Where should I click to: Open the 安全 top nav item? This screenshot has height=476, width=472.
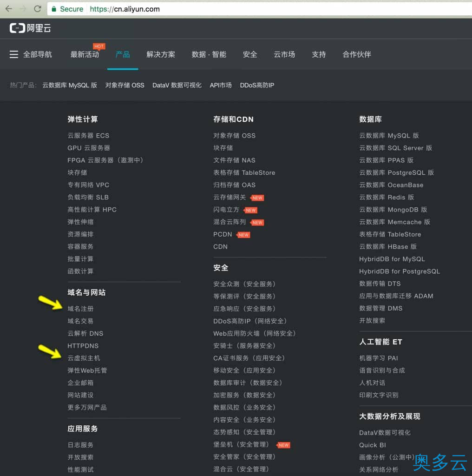click(250, 54)
